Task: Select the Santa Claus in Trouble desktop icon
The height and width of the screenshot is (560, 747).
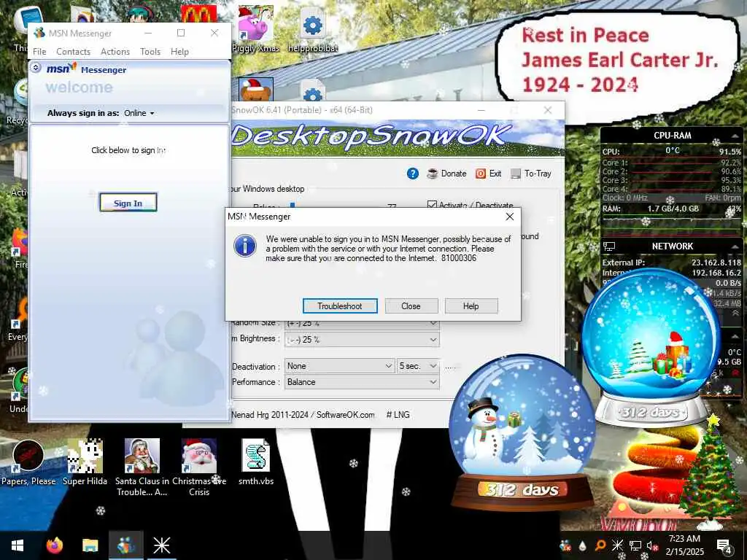Action: tap(142, 467)
